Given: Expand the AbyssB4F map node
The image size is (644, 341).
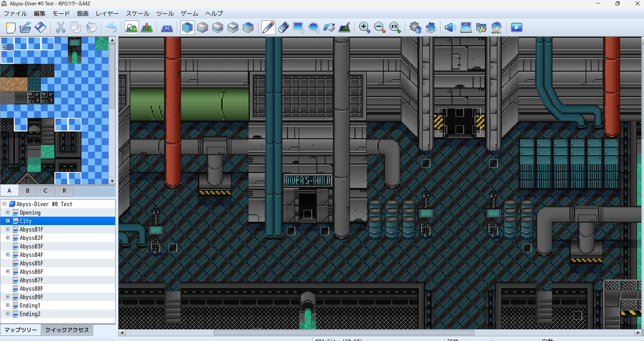Looking at the screenshot, I should (8, 255).
